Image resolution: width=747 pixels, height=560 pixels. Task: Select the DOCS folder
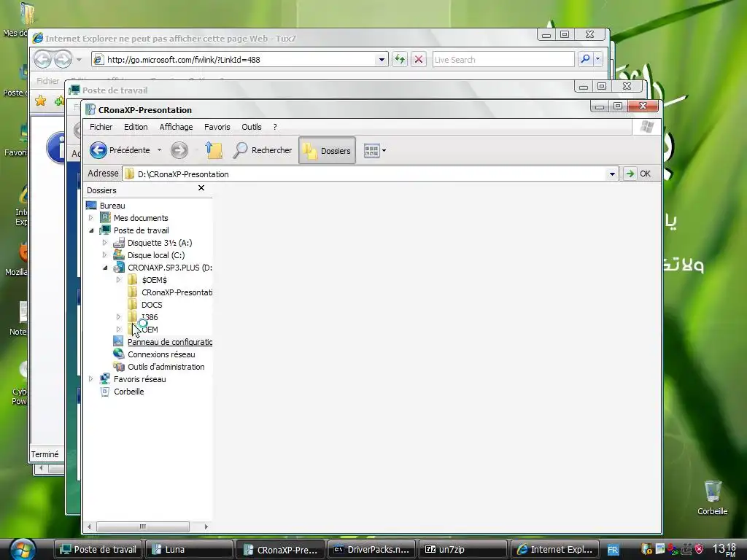coord(152,305)
